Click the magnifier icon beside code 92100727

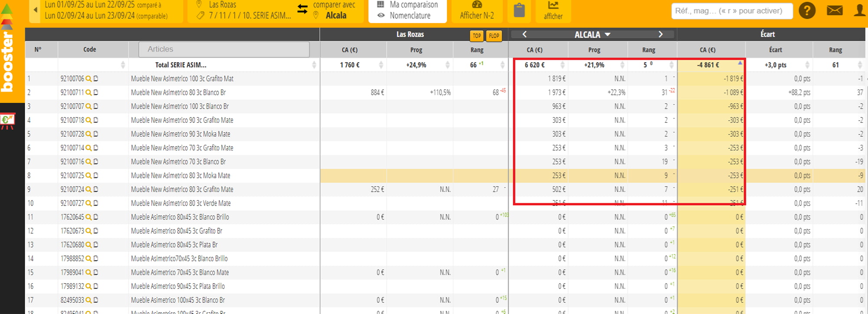(x=89, y=203)
